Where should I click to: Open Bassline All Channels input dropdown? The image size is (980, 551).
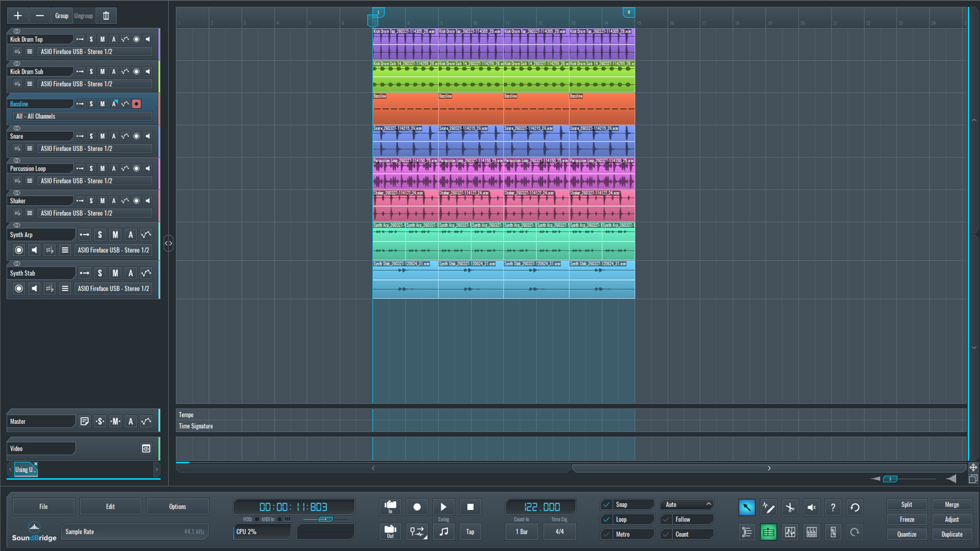click(x=83, y=116)
